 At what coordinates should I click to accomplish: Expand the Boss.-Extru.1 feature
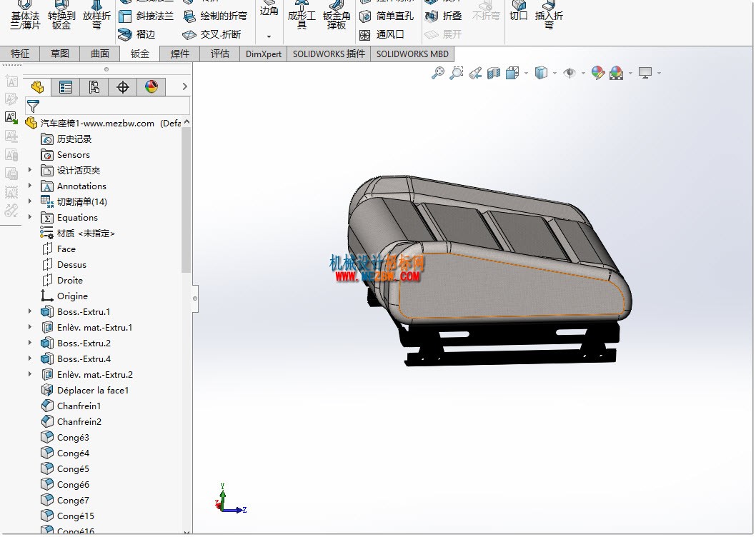tap(30, 311)
